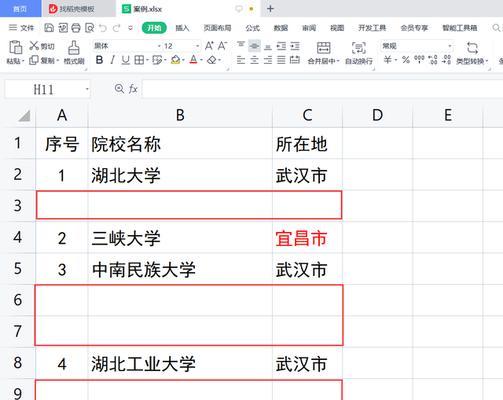
Task: Open the number format dropdown (常规)
Action: pyautogui.click(x=450, y=46)
